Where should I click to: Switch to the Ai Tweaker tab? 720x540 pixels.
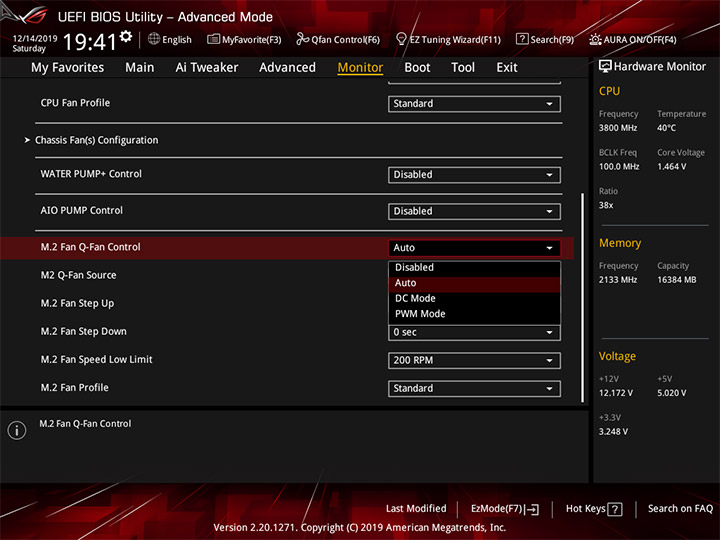(207, 68)
